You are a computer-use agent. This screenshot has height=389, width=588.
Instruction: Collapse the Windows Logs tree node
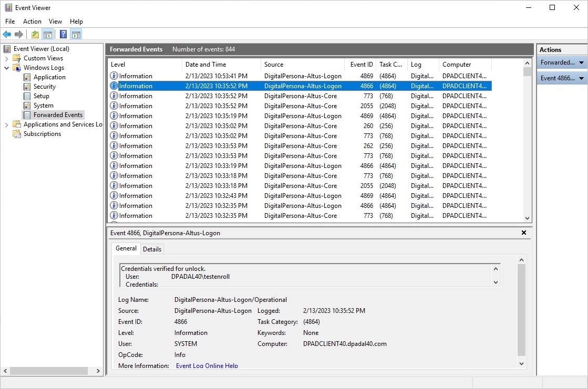point(6,68)
